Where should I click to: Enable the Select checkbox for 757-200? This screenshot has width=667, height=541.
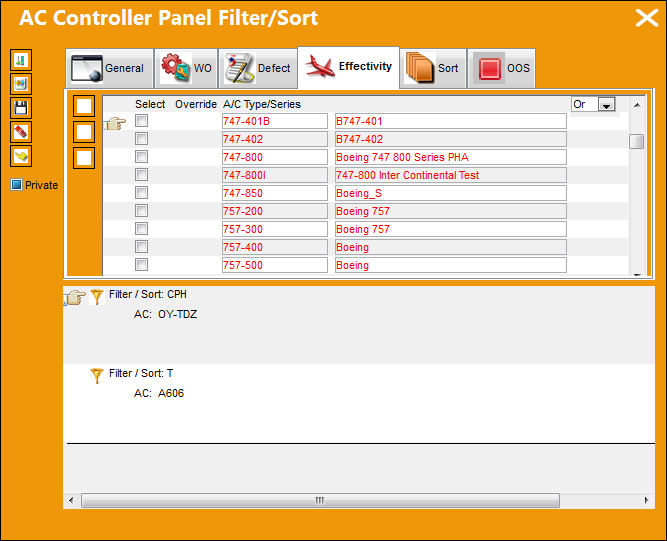[x=141, y=211]
